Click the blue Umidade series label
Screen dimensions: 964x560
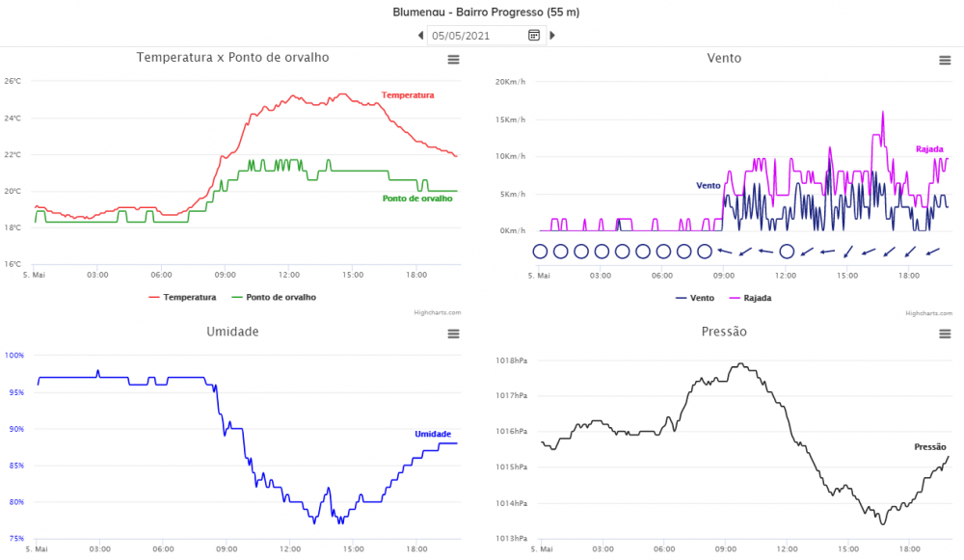tap(433, 434)
